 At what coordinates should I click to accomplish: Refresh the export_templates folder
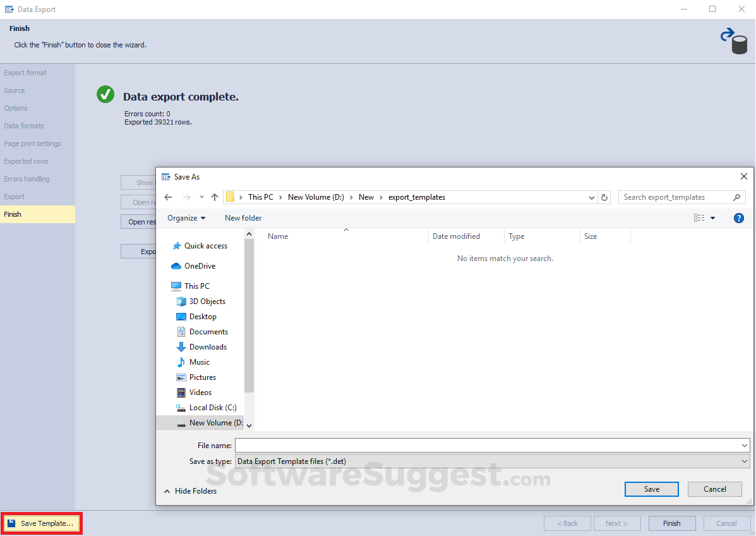click(x=604, y=197)
